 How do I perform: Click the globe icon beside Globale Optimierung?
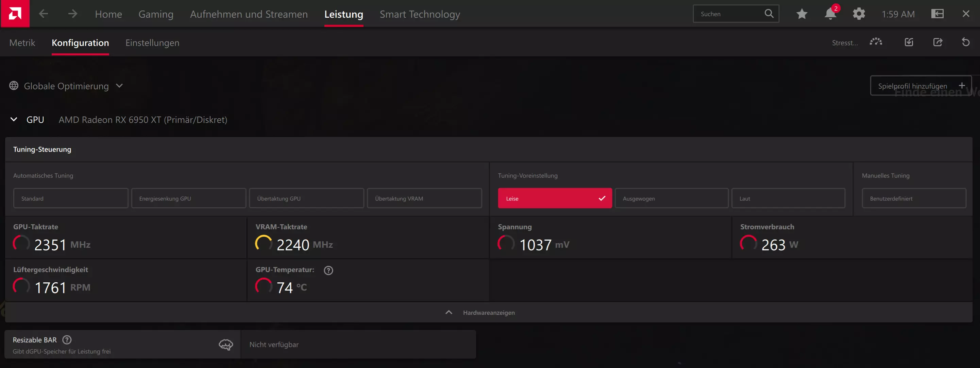pyautogui.click(x=14, y=86)
